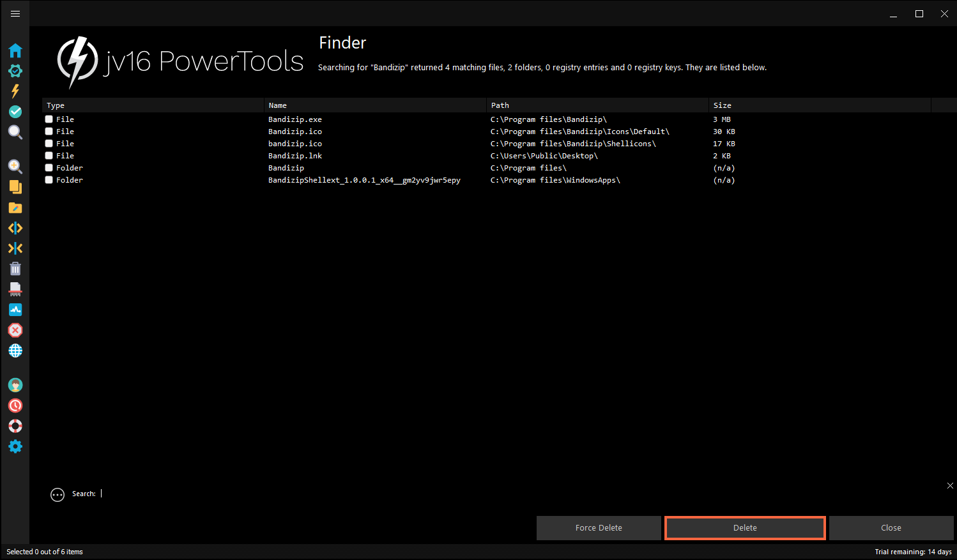Open the magnifier-with-plus sidebar tool
This screenshot has height=560, width=957.
coord(15,167)
